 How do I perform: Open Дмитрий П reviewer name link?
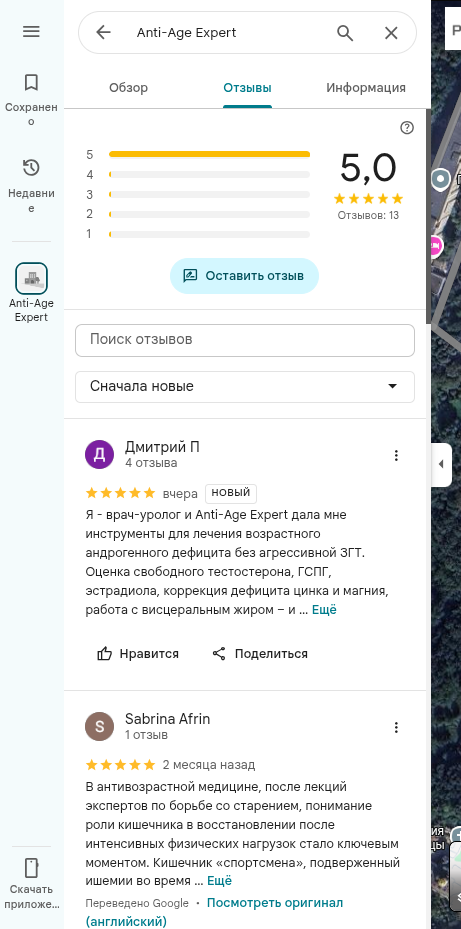coord(162,447)
